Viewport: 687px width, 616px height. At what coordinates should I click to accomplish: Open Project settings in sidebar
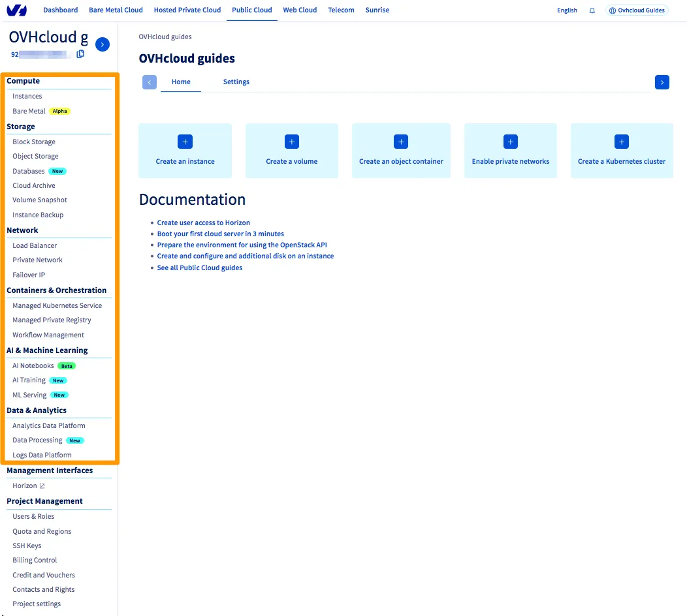[x=37, y=604]
